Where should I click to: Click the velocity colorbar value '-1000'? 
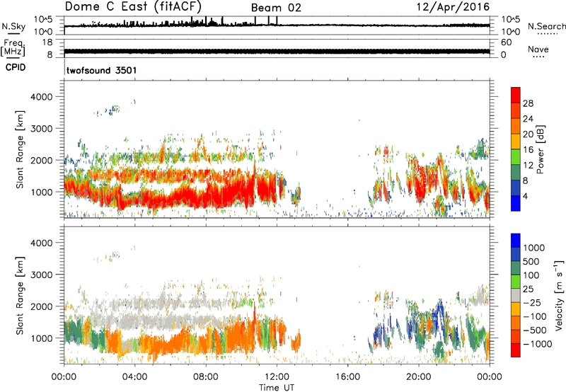coord(537,344)
